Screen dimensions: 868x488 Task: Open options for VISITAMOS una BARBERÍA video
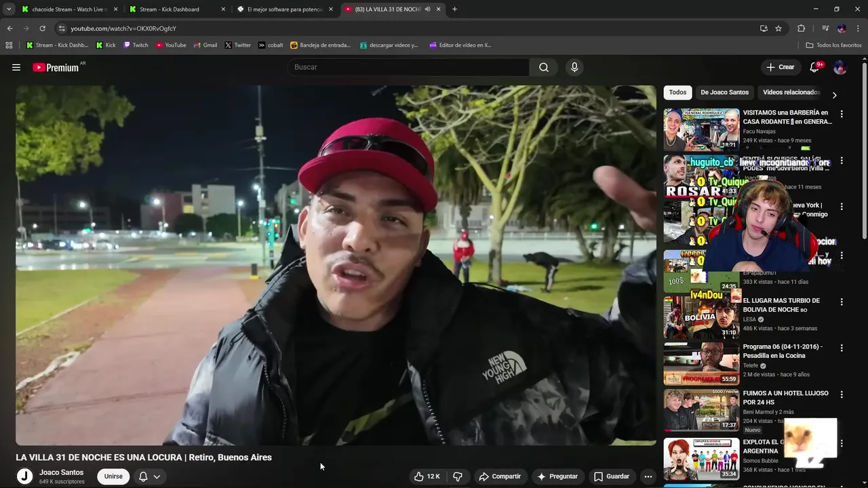tap(842, 115)
